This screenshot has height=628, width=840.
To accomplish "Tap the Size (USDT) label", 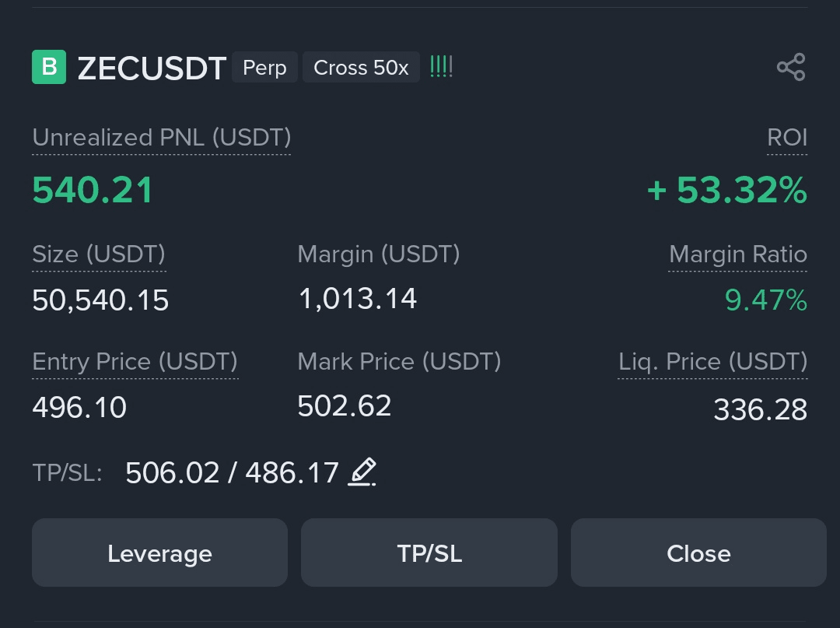I will click(x=99, y=254).
